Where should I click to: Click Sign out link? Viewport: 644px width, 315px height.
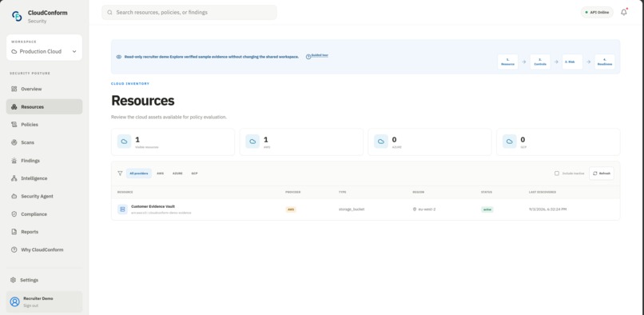31,306
